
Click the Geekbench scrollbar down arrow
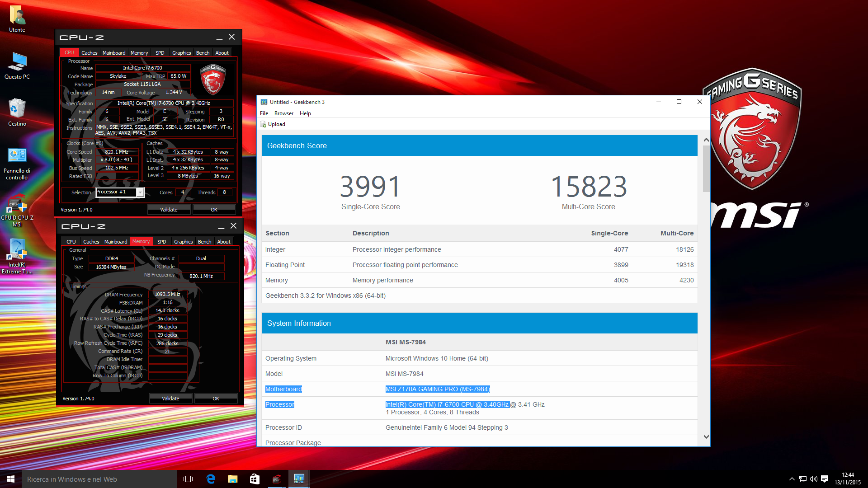(x=706, y=437)
